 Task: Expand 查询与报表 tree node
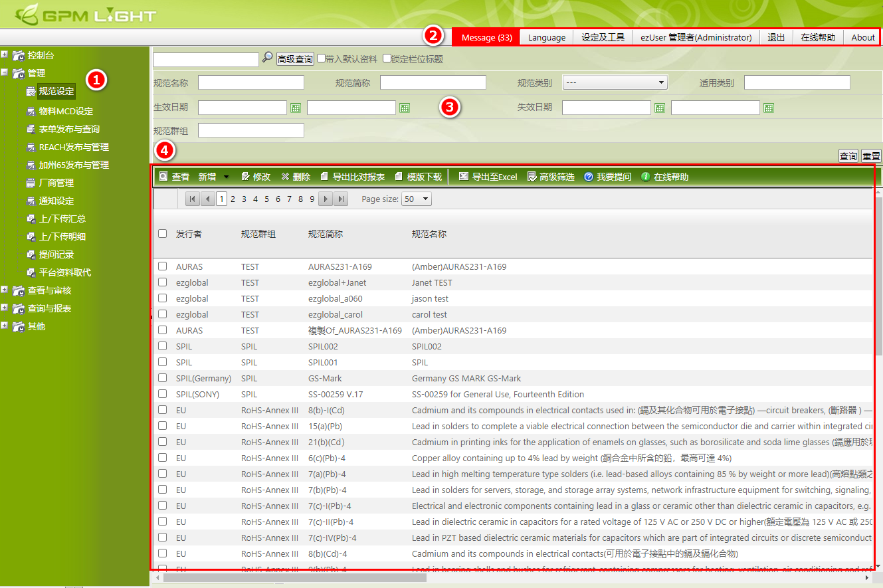tap(5, 308)
